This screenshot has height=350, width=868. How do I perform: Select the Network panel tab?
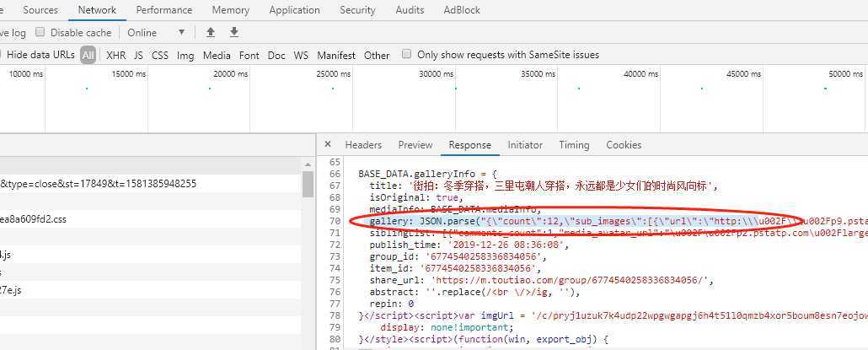tap(97, 10)
